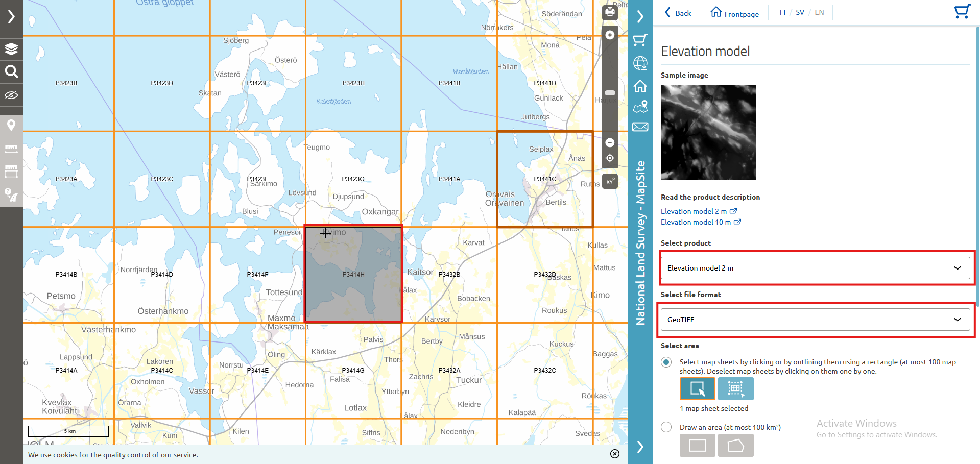Switch language to FI
This screenshot has width=980, height=464.
[782, 12]
